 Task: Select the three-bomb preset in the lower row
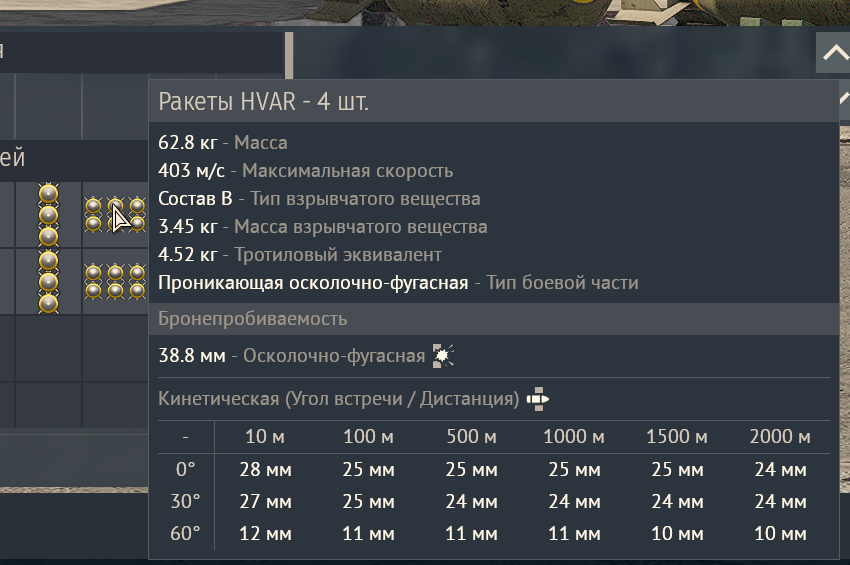click(x=48, y=281)
